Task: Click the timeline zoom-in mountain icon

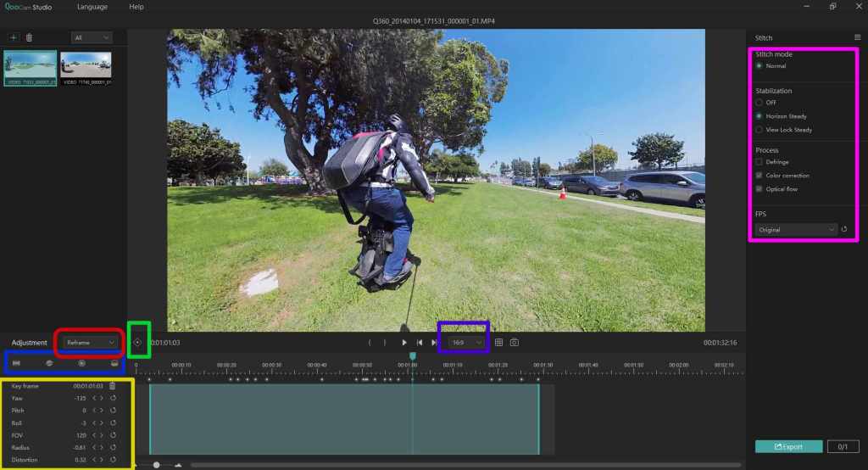Action: (x=178, y=465)
